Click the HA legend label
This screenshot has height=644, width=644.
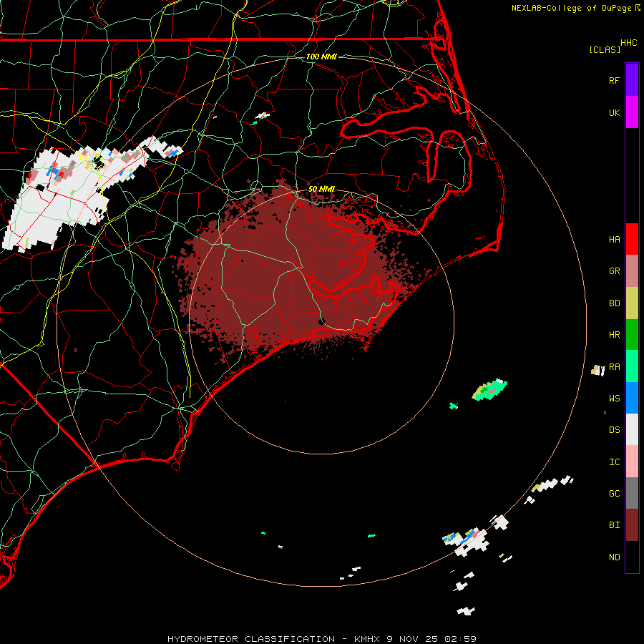[615, 239]
